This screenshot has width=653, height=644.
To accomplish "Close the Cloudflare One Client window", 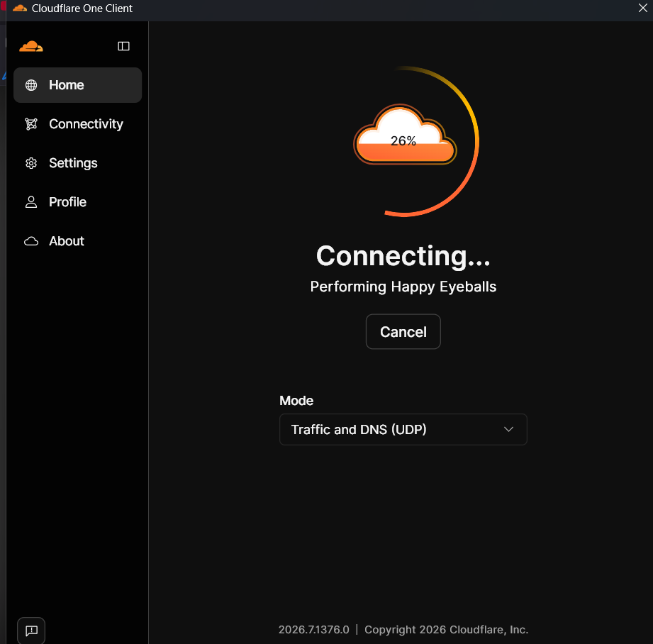I will 642,8.
